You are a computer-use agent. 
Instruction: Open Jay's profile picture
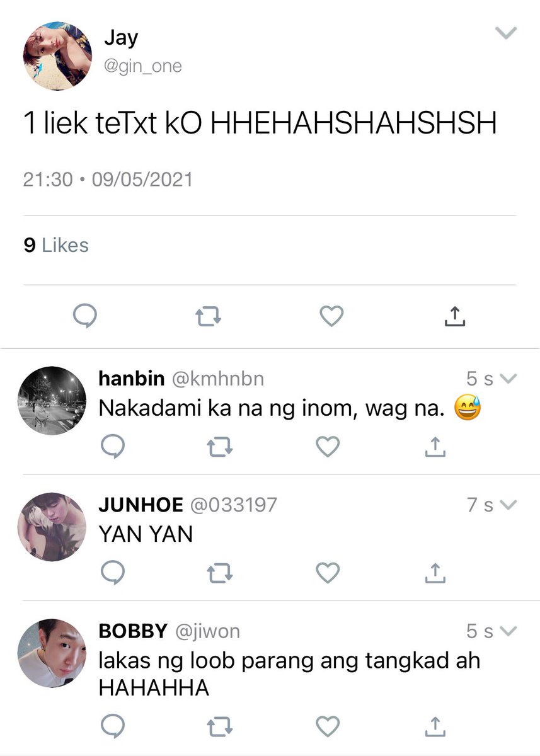click(57, 56)
